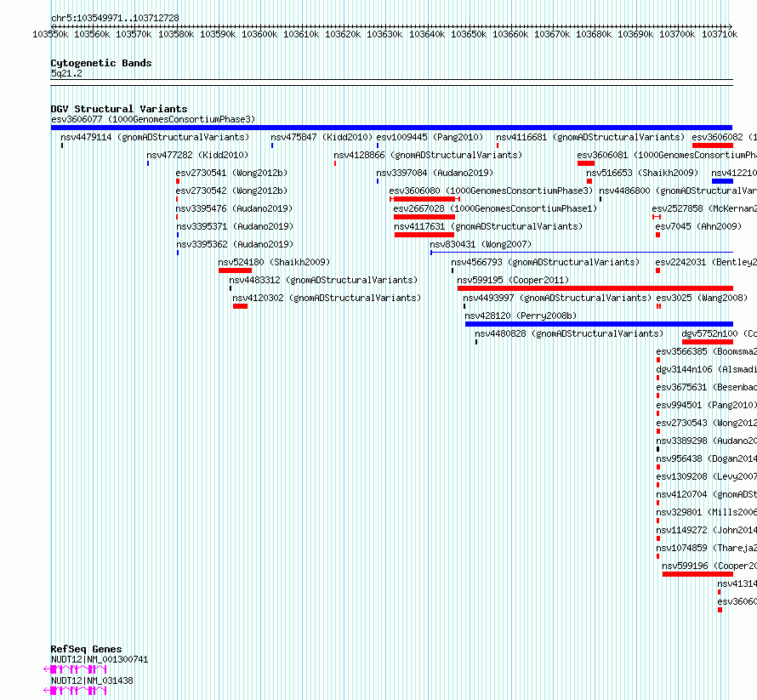Select nsv329801 (Mills2006) label
Screen dimensions: 757x700
point(706,512)
